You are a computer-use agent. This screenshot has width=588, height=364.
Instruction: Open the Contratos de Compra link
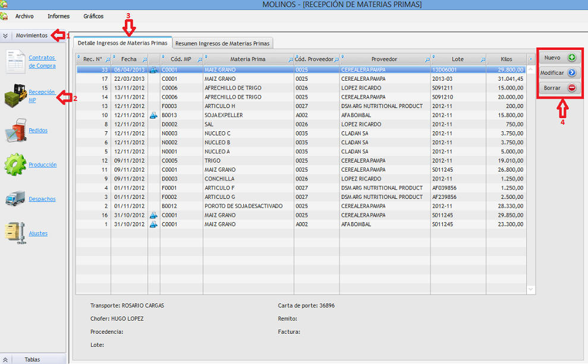(42, 61)
